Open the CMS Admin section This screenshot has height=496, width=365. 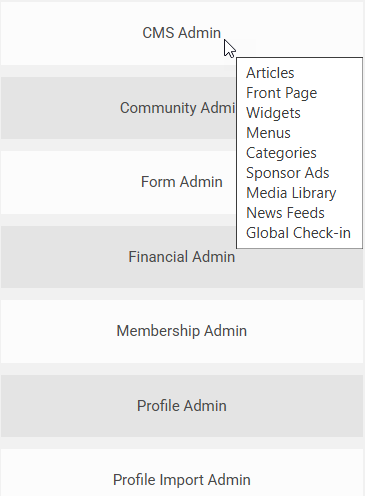[181, 33]
